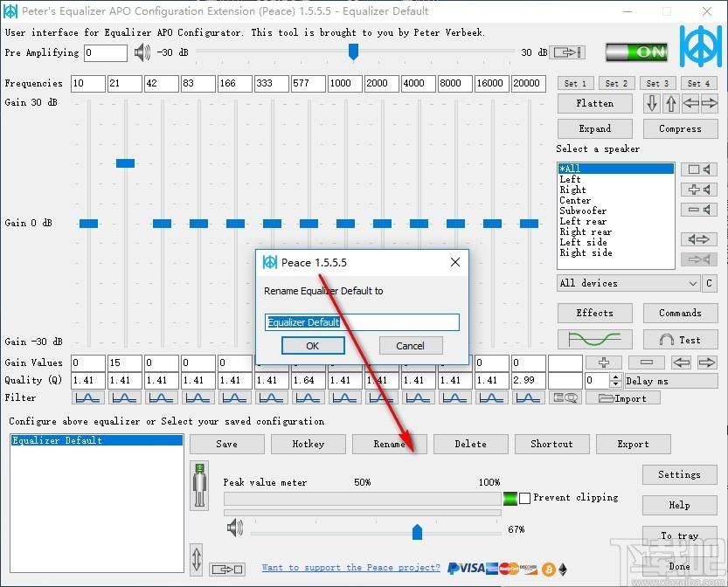Open the frequency response graph button

tap(595, 340)
